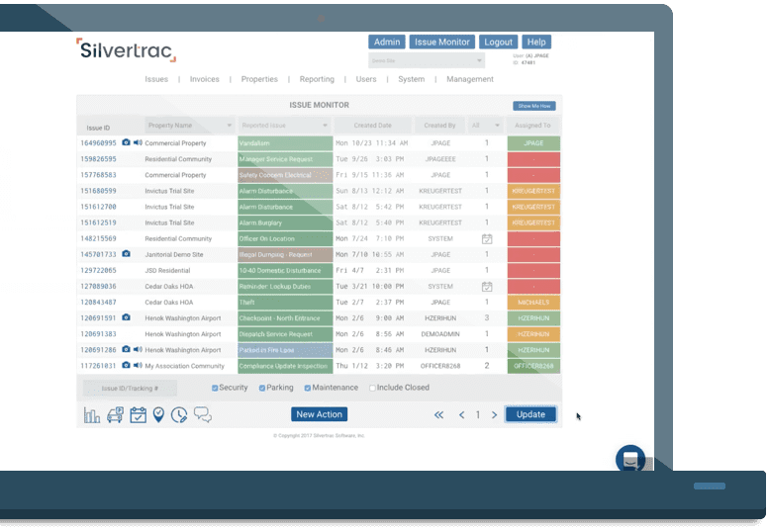
Task: Click Manager Service Request issue cell
Action: tap(285, 159)
